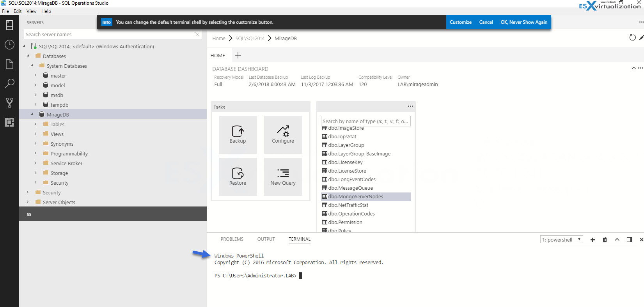Image resolution: width=644 pixels, height=307 pixels.
Task: Click the Restore task tile
Action: tap(238, 176)
